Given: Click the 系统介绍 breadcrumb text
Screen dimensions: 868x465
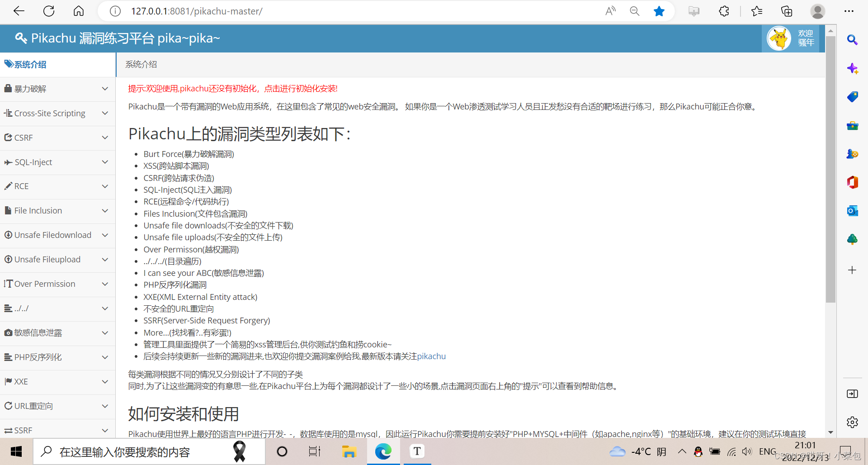Looking at the screenshot, I should coord(141,65).
